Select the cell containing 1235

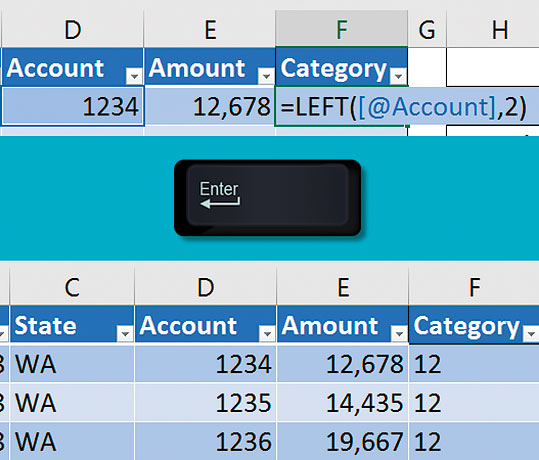pos(205,402)
